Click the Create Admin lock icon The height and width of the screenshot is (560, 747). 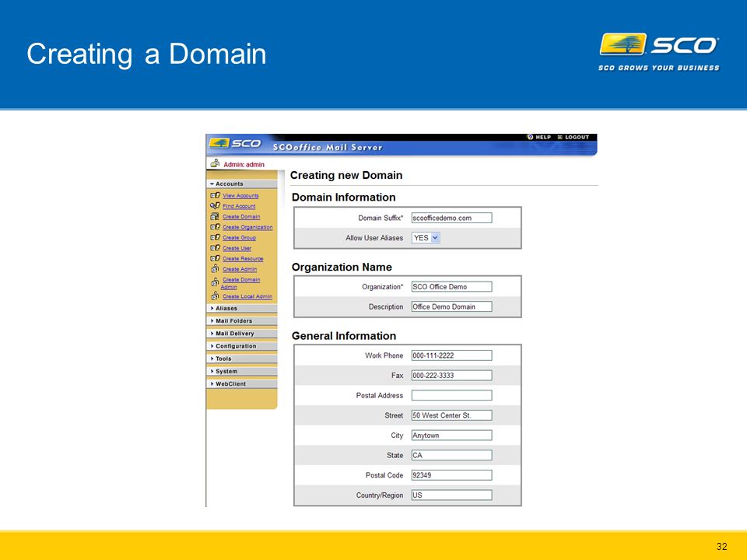(x=216, y=268)
